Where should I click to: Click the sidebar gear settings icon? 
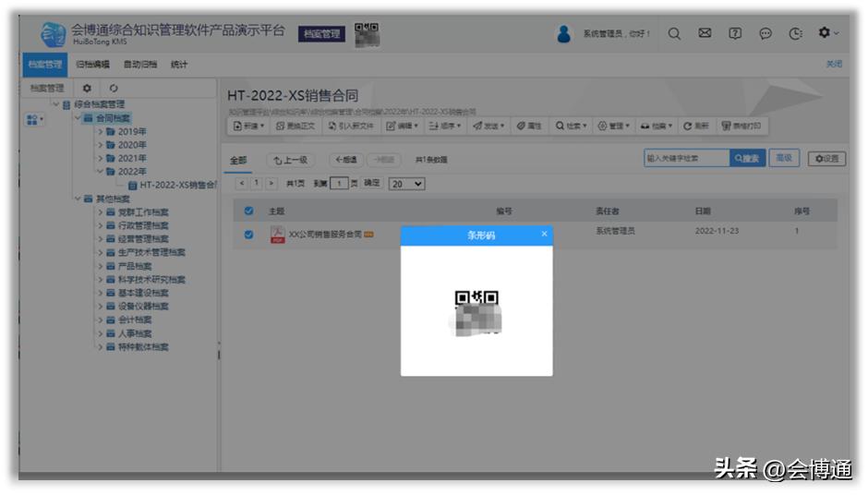[87, 88]
